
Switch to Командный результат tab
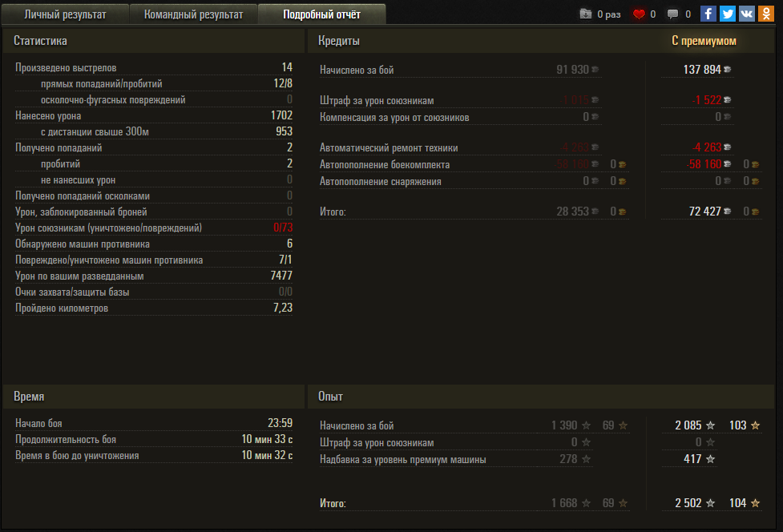193,14
